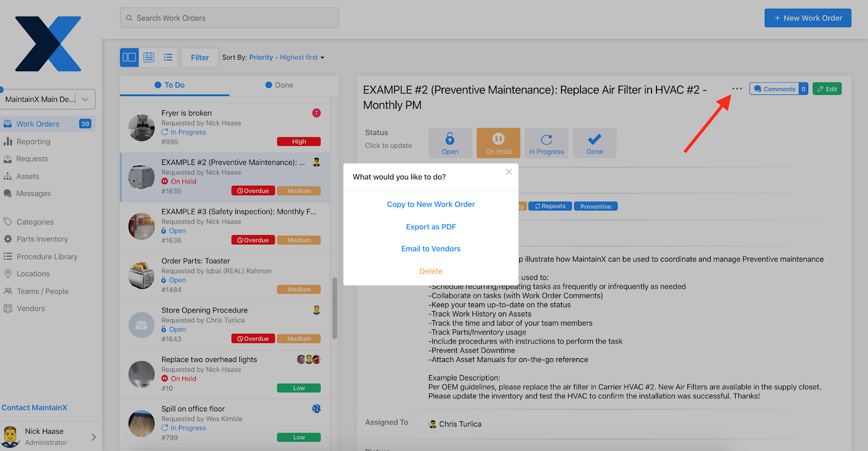Click the High priority badge on Fryer is broken
The height and width of the screenshot is (451, 868).
pos(299,142)
